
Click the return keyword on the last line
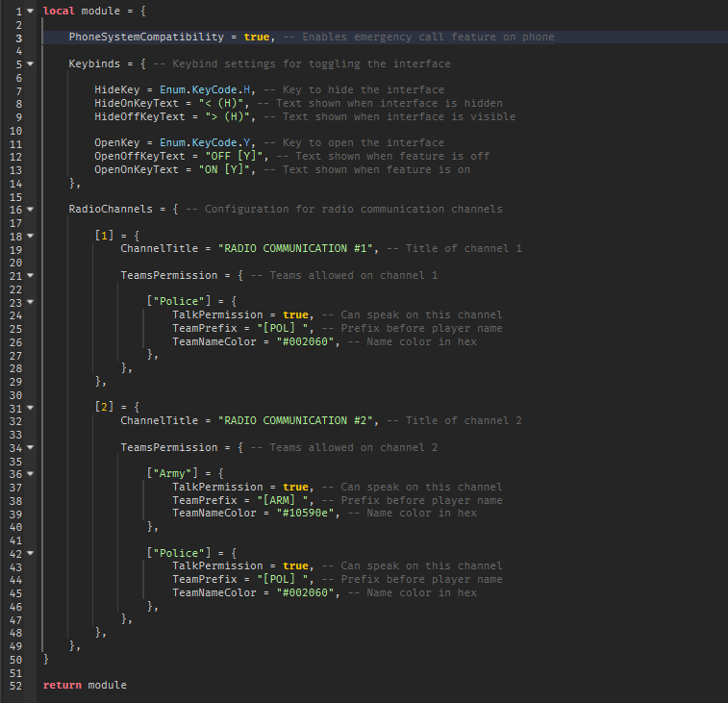[x=62, y=685]
